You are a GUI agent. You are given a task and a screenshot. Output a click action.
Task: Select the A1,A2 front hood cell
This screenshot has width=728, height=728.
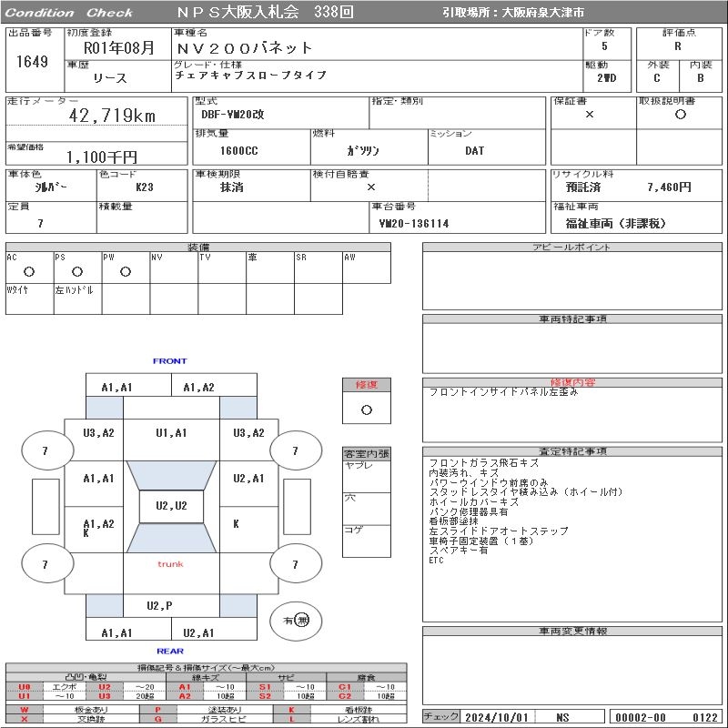point(198,388)
